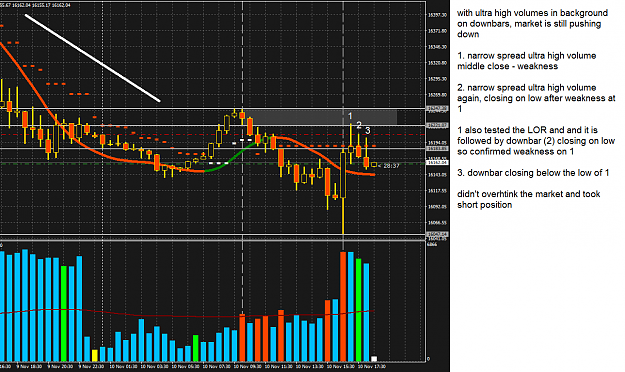Click the '10 Nov 01:30' time label
The width and height of the screenshot is (625, 372).
click(x=123, y=366)
